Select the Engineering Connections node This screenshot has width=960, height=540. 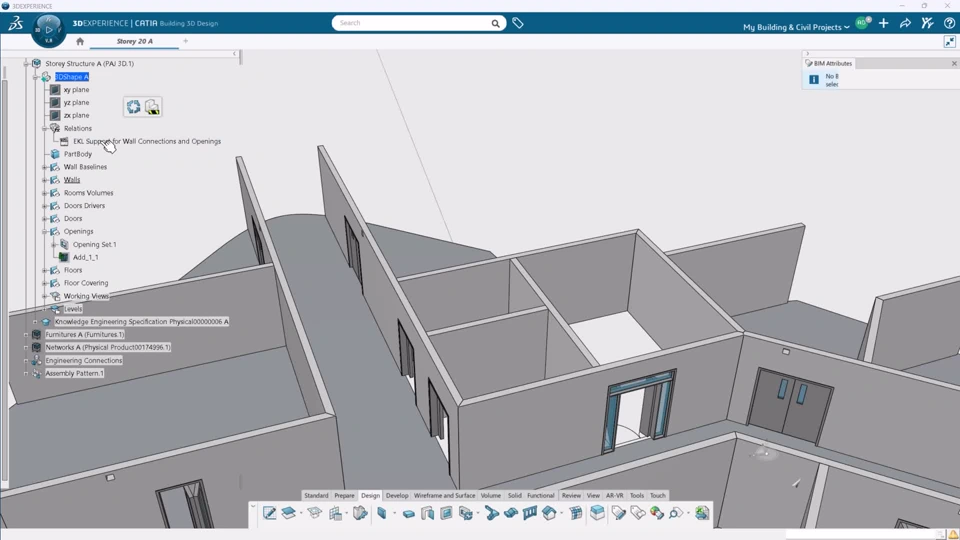click(x=84, y=361)
